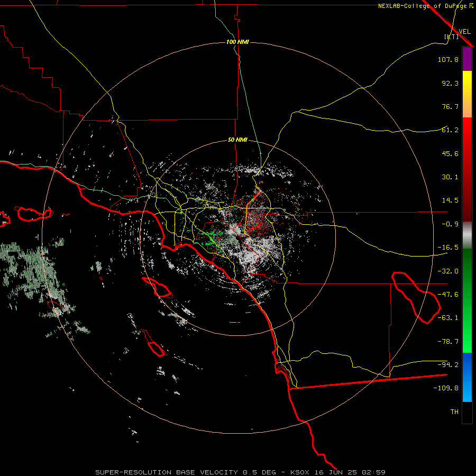Click the 100 NMI range ring label

(237, 42)
